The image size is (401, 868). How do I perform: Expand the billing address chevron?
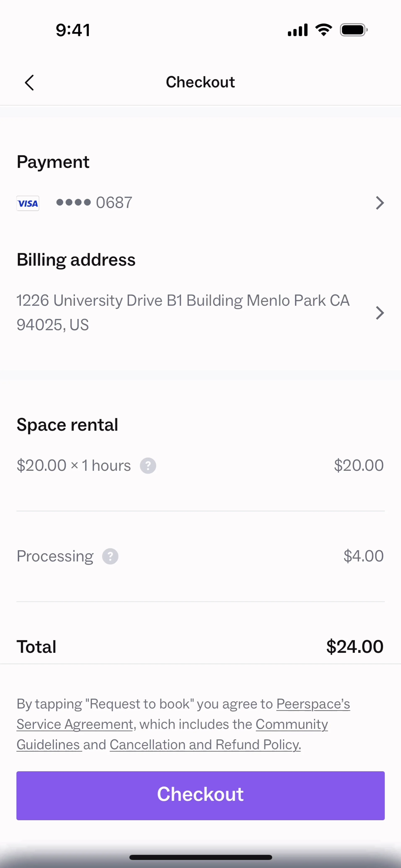coord(380,313)
